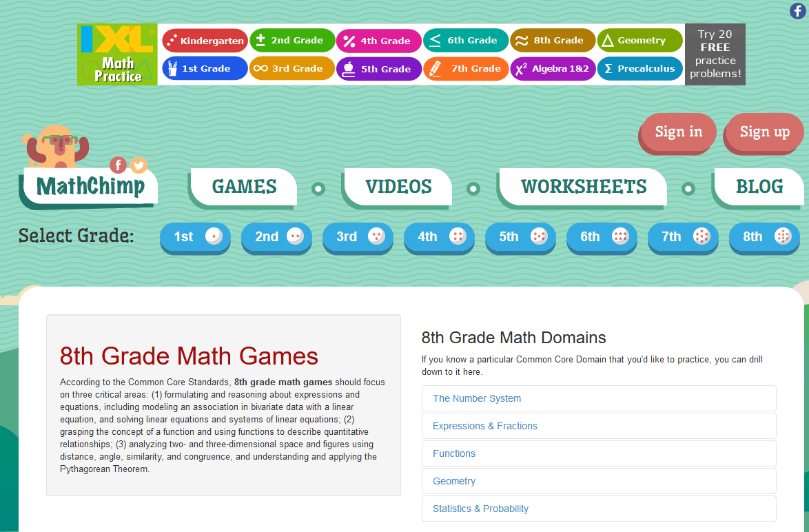Open the WORKSHEETS tab
The width and height of the screenshot is (809, 532).
(584, 186)
